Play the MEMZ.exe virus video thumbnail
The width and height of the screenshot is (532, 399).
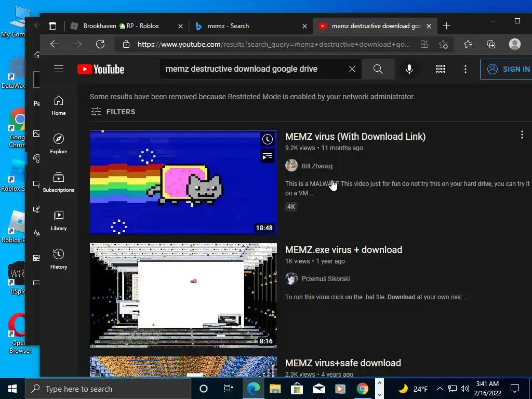[183, 296]
